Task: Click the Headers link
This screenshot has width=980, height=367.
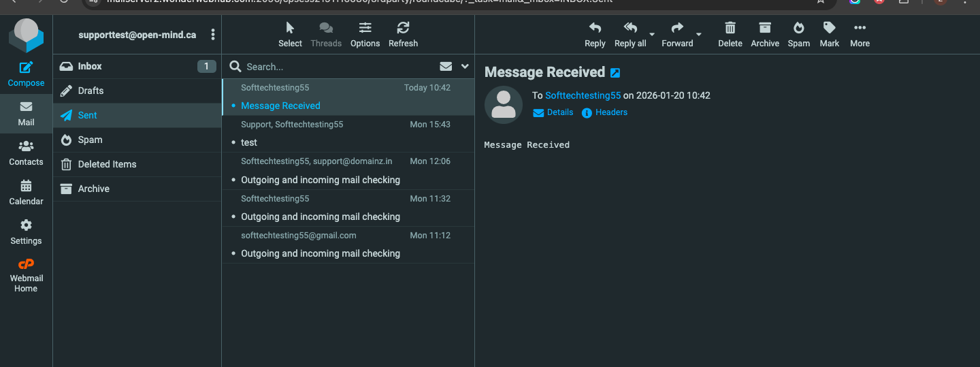Action: [610, 112]
